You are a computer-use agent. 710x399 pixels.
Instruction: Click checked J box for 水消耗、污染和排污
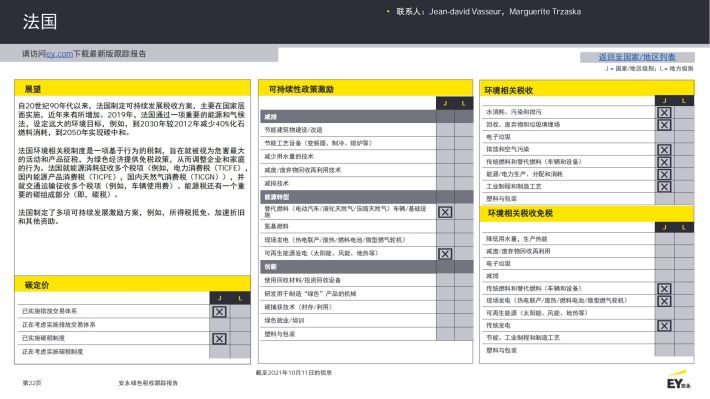pos(664,112)
